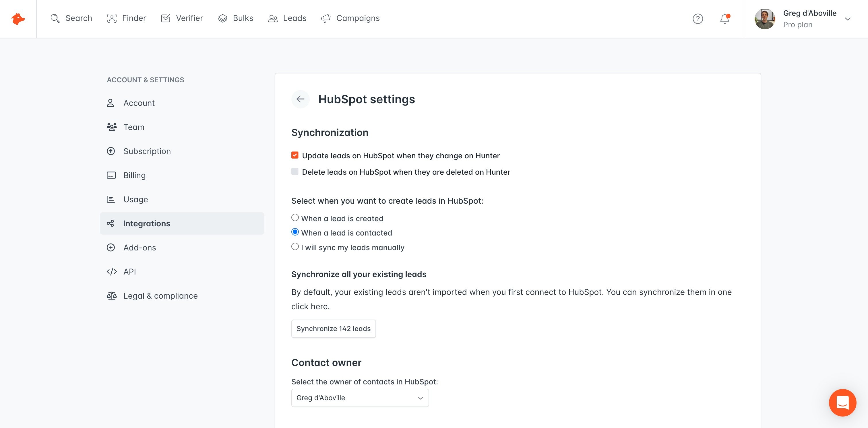Expand the account menu chevron
The image size is (868, 428).
click(848, 19)
